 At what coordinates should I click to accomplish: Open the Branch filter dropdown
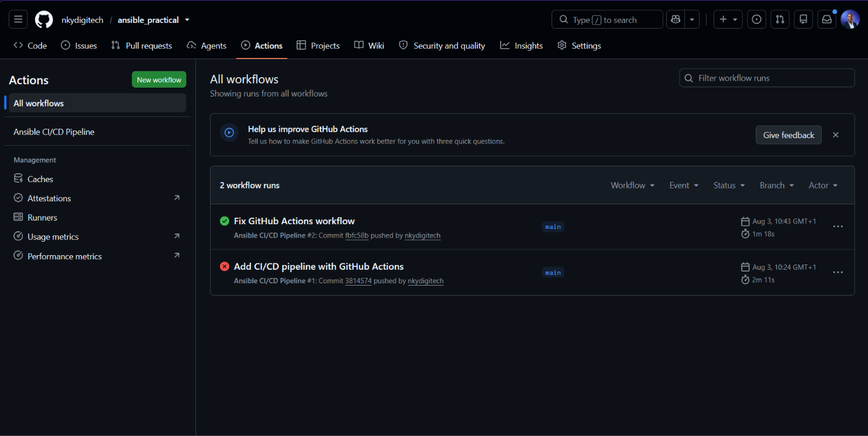tap(777, 185)
